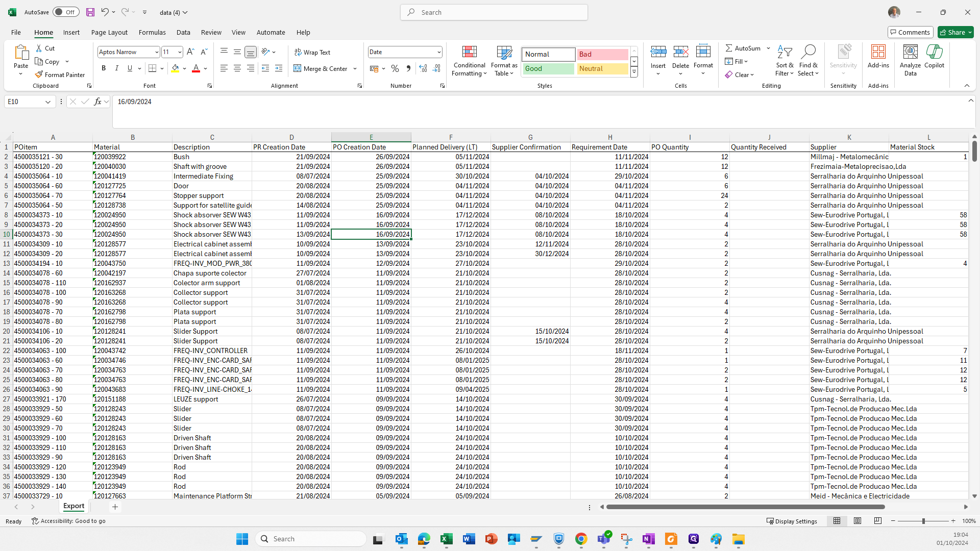The image size is (980, 551).
Task: Open Find & Select menu
Action: tap(808, 61)
